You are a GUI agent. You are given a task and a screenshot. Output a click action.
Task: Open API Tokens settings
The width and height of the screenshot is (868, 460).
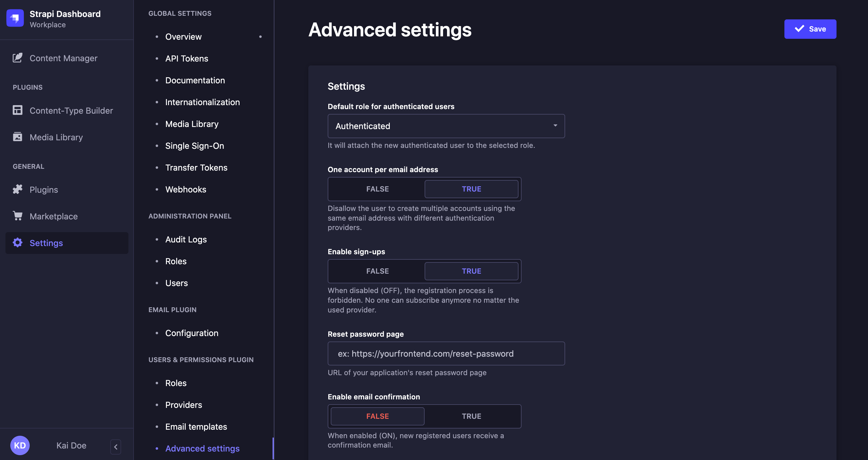[186, 58]
